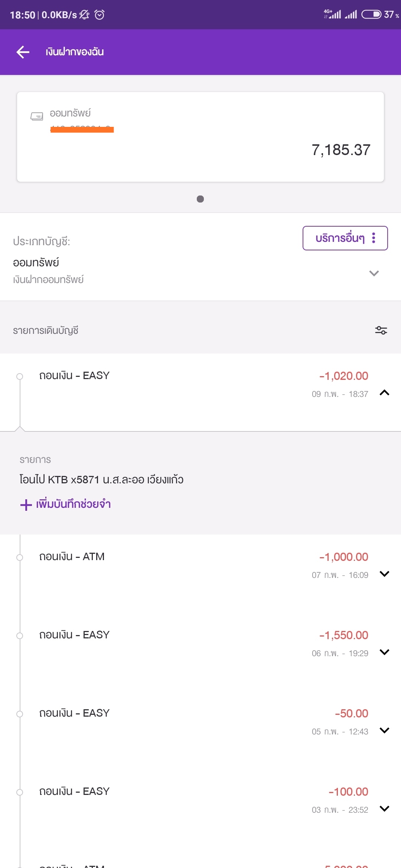Expand the -50.00 withdrawal on 05 ก.พ.

click(x=385, y=730)
